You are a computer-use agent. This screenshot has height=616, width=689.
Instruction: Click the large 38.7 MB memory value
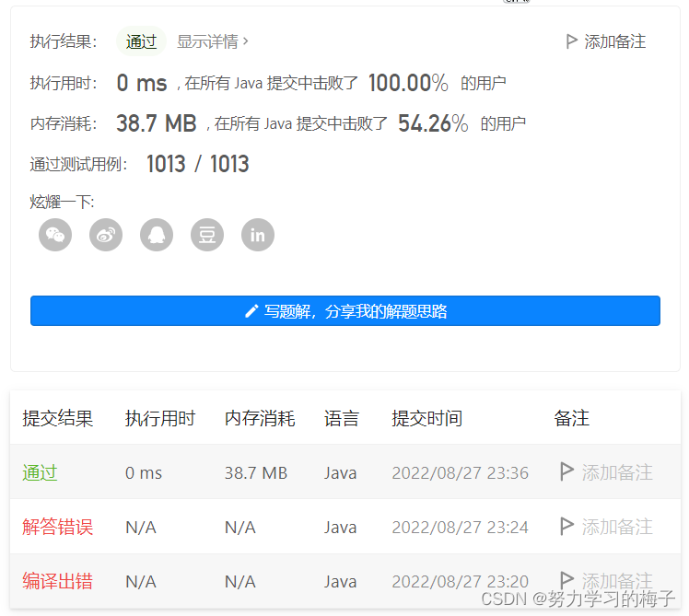(x=157, y=123)
